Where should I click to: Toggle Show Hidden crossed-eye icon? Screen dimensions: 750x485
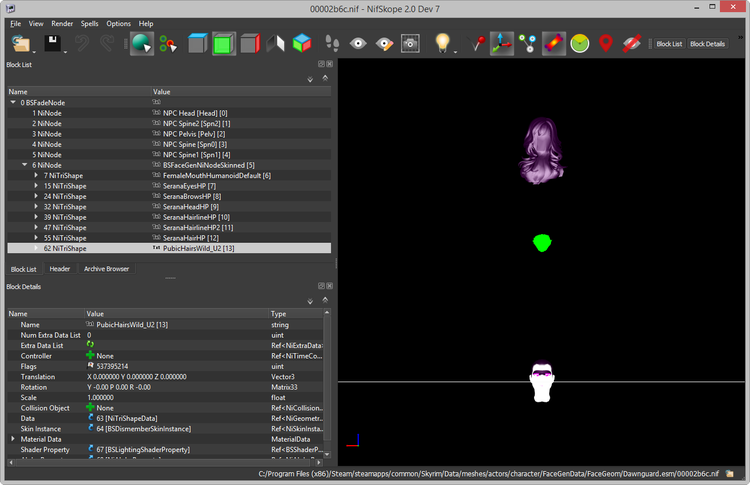tap(632, 44)
